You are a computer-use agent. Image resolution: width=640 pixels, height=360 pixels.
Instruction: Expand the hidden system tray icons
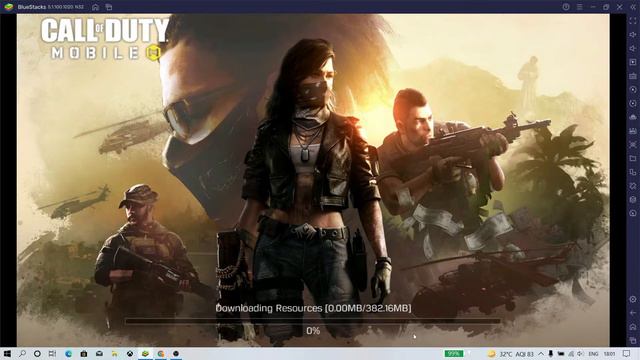(x=541, y=354)
